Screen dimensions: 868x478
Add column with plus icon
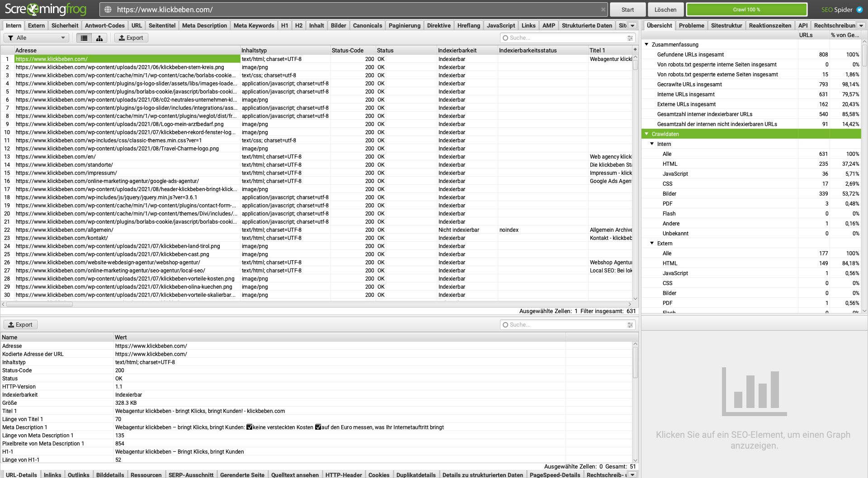click(635, 50)
